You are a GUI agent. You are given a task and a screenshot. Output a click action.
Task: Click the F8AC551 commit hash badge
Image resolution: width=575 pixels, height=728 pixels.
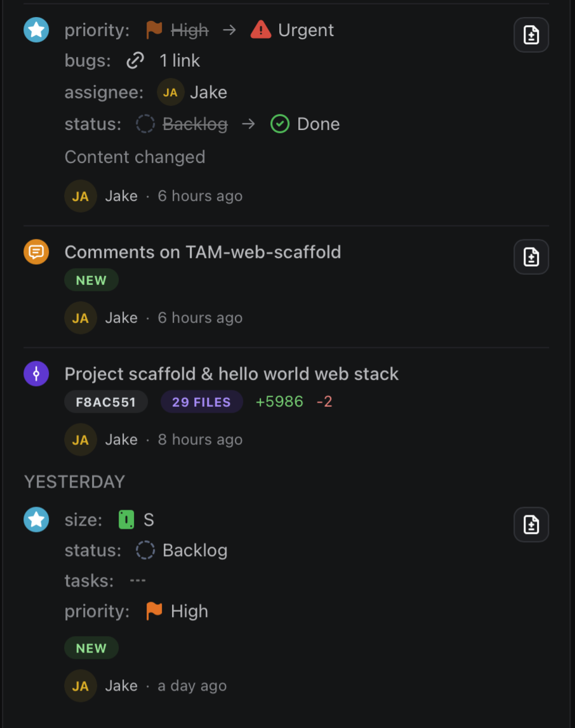coord(106,402)
